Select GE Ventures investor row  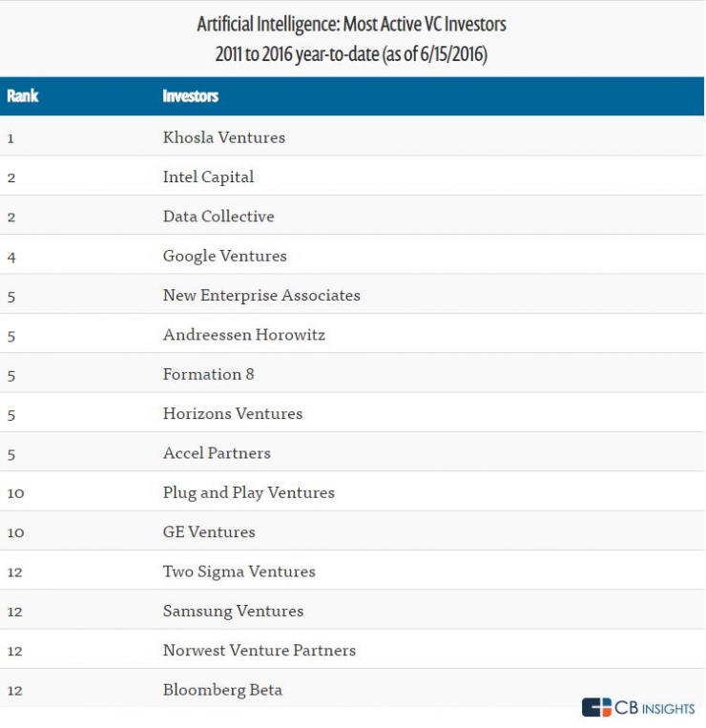(x=209, y=532)
